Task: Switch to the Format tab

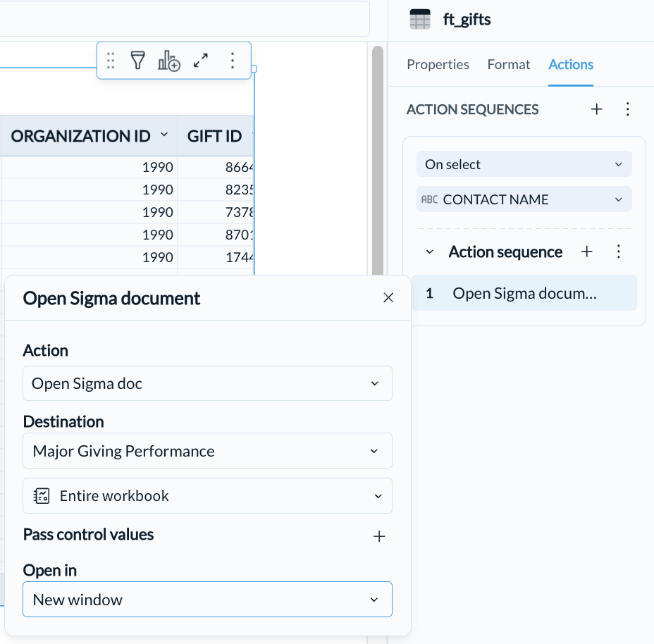Action: (x=508, y=65)
